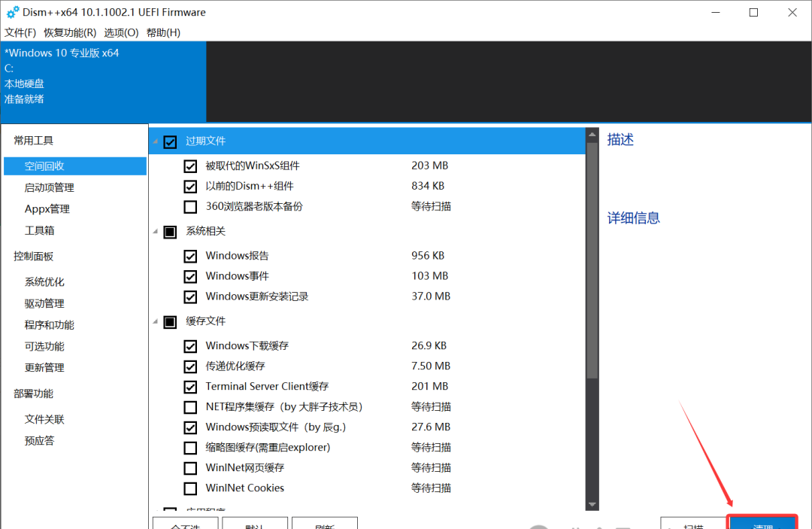Check the 360浏览器老版本备份 checkbox
The image size is (812, 529).
coord(190,206)
